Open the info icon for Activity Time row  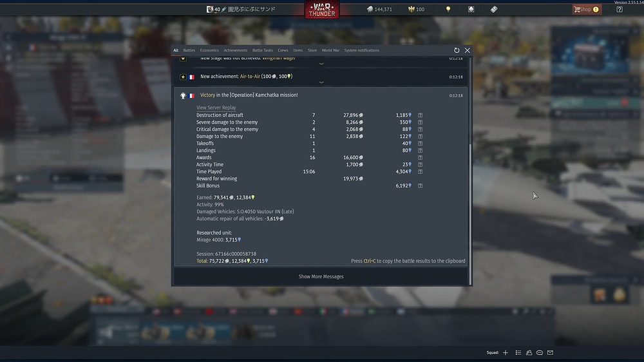click(x=420, y=165)
